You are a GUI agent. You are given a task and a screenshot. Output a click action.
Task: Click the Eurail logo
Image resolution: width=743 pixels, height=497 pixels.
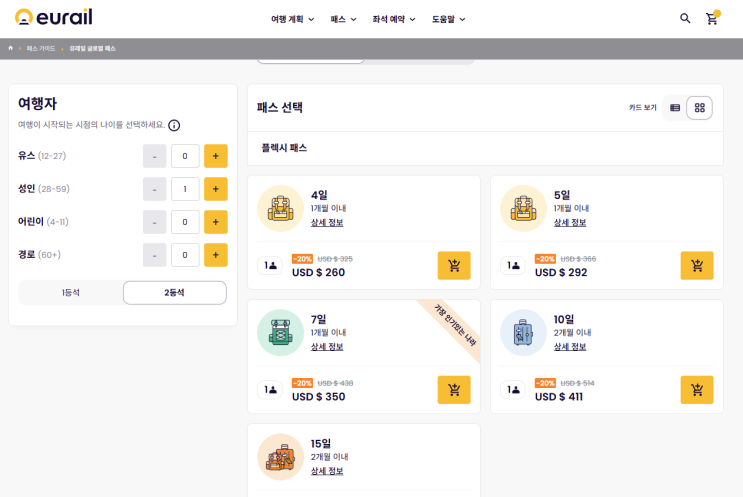[x=52, y=18]
